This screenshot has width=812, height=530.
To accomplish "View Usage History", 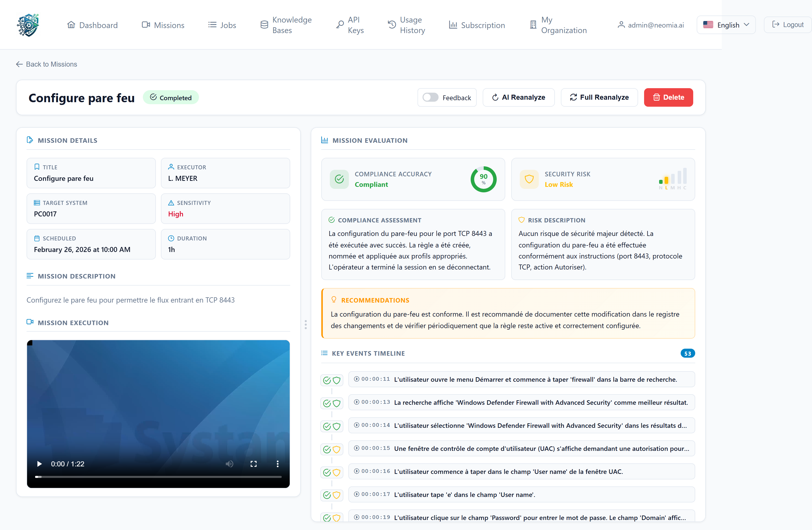I will click(x=406, y=25).
